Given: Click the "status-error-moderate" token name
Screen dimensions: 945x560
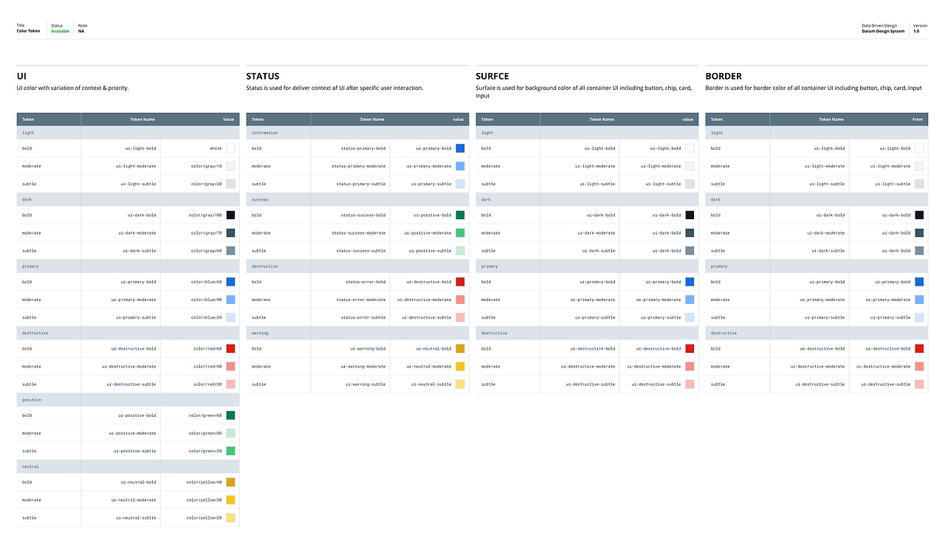Looking at the screenshot, I should pos(361,300).
